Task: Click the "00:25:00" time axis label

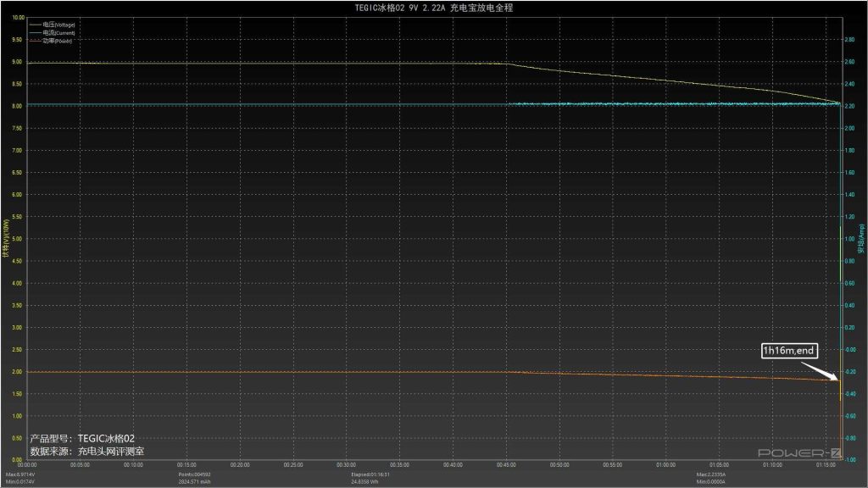Action: 292,465
